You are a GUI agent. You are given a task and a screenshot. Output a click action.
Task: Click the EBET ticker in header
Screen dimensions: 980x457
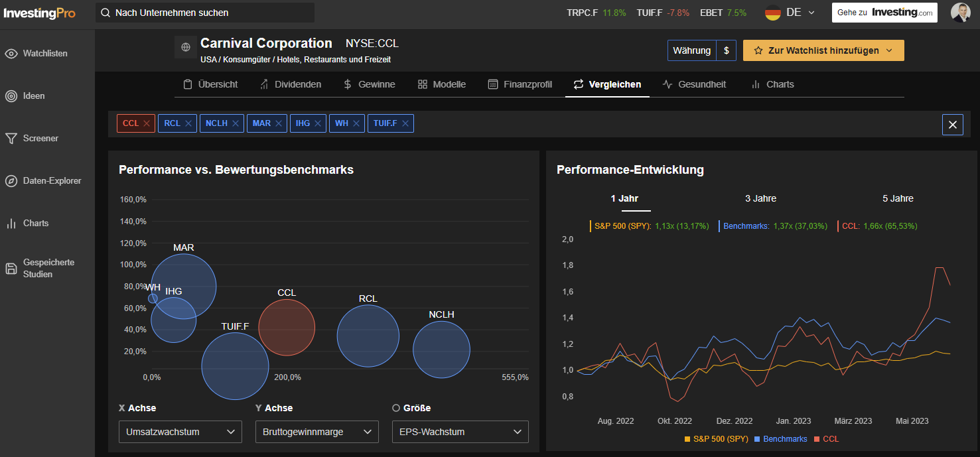click(x=723, y=13)
